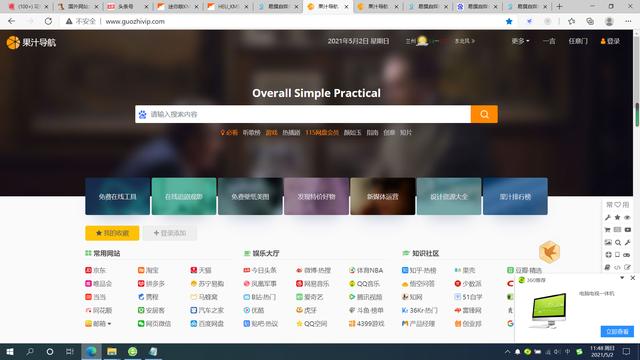Click the 果汁导航 logo
Viewport: 640px width, 360px height.
coord(31,42)
